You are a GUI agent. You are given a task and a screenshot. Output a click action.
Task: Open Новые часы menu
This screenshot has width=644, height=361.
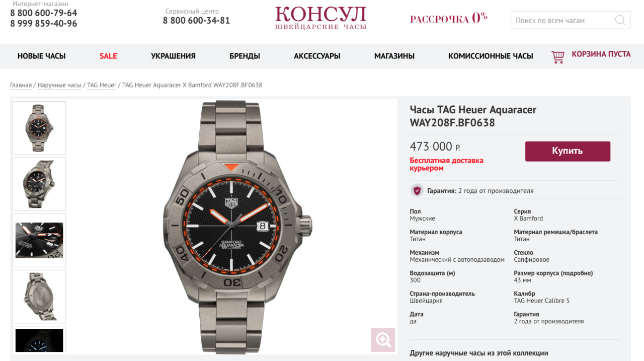[x=41, y=56]
